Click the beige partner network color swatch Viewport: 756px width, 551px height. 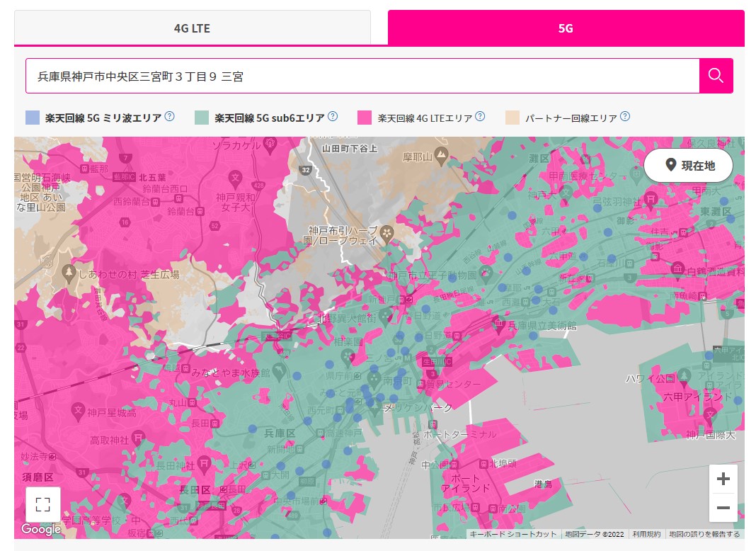click(x=512, y=118)
